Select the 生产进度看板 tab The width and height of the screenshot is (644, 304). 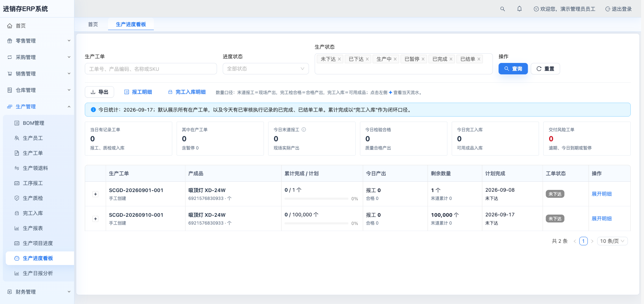tap(131, 24)
